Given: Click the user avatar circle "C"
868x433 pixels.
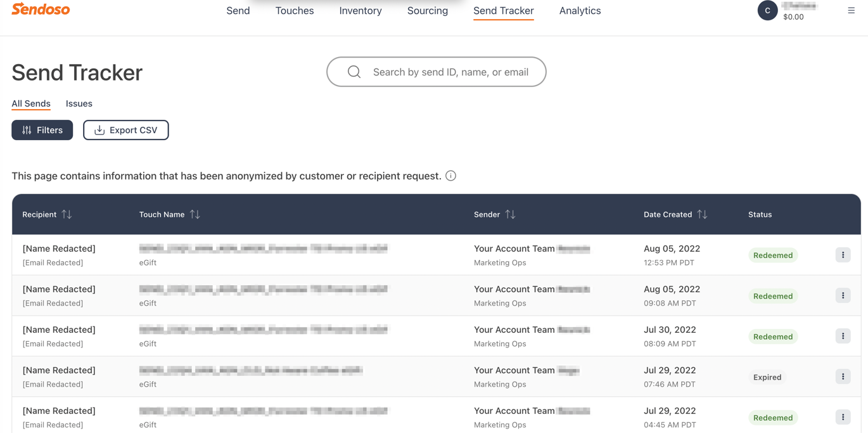Looking at the screenshot, I should pyautogui.click(x=767, y=10).
